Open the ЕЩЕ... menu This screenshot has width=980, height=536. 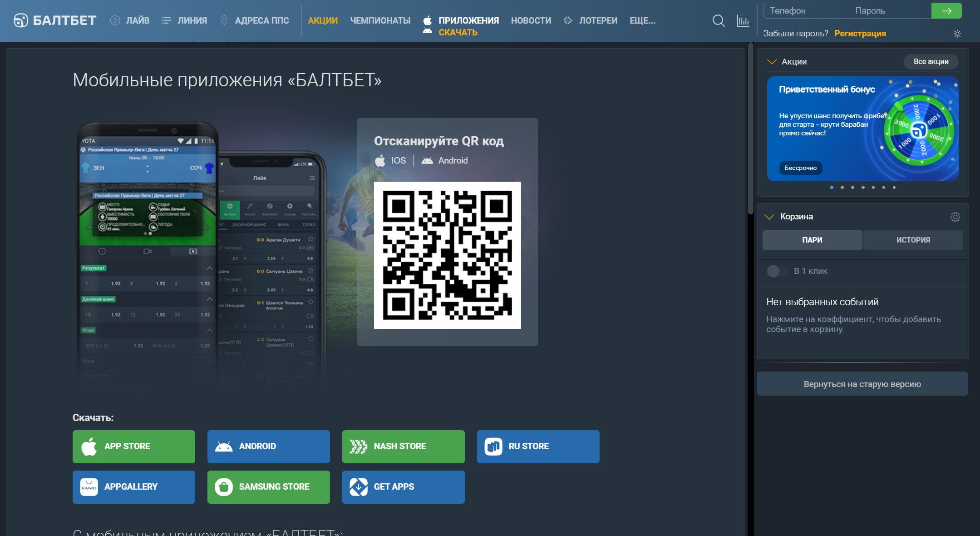pyautogui.click(x=642, y=20)
